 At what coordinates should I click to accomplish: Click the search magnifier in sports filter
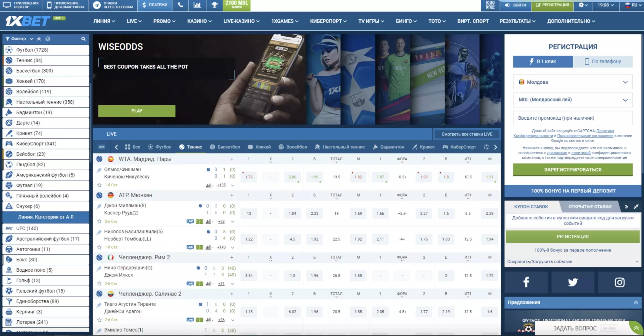tap(83, 39)
